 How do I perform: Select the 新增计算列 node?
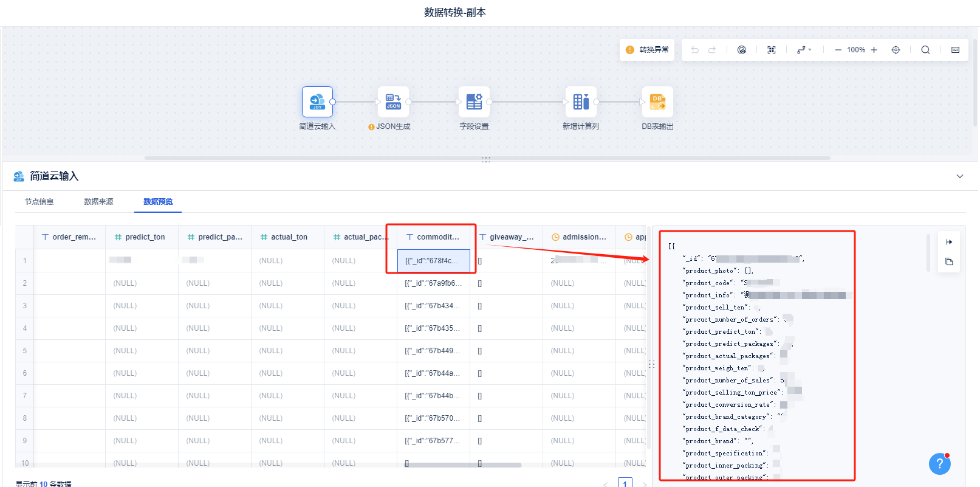[x=581, y=102]
